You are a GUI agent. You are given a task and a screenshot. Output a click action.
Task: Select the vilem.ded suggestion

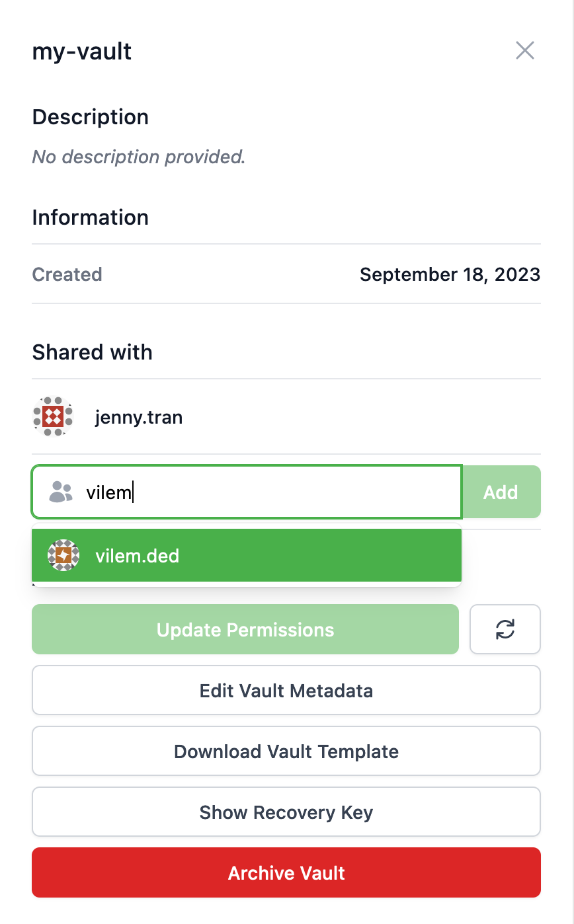tap(246, 555)
